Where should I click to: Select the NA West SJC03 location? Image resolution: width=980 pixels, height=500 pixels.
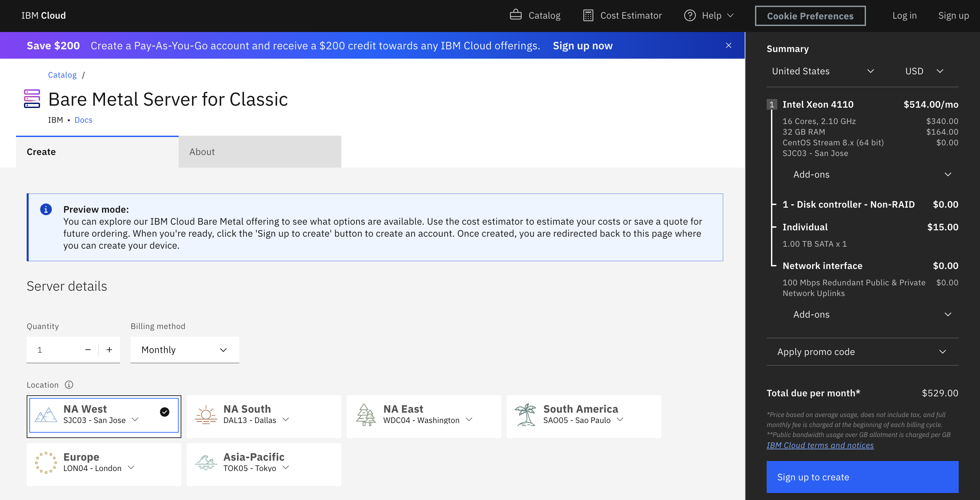click(x=104, y=414)
